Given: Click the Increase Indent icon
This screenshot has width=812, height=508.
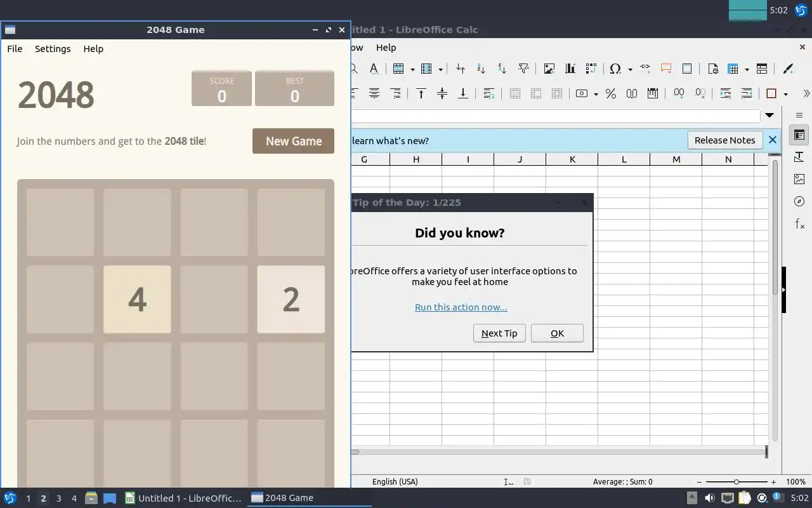Looking at the screenshot, I should 726,93.
